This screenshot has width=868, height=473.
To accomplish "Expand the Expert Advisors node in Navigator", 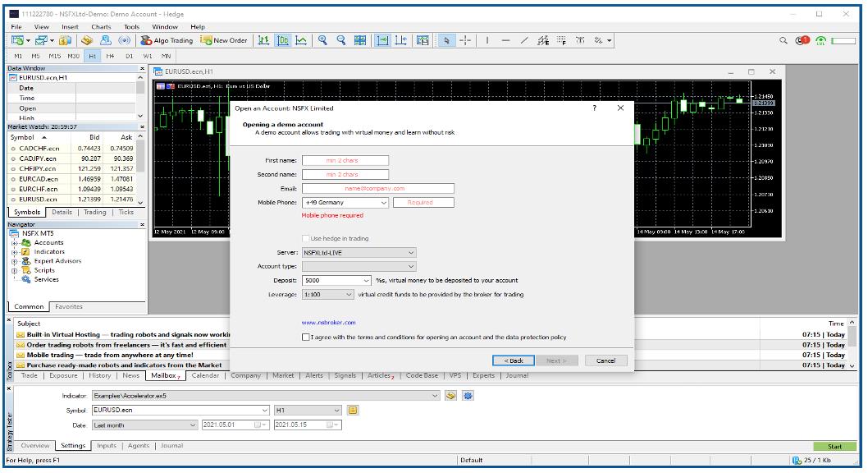I will pos(15,261).
